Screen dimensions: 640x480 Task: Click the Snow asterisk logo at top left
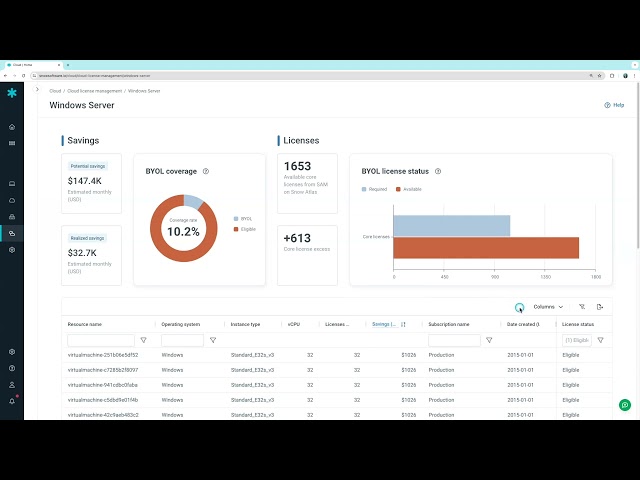pos(12,93)
